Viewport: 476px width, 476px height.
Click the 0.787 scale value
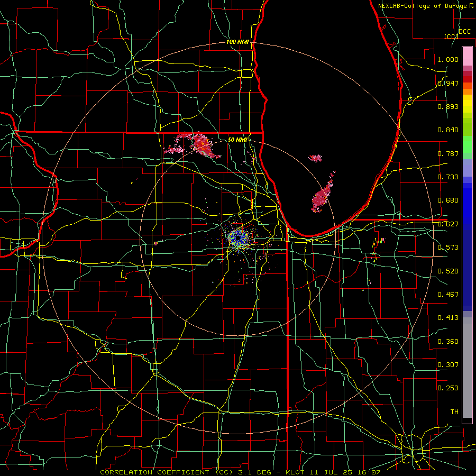[x=448, y=153]
